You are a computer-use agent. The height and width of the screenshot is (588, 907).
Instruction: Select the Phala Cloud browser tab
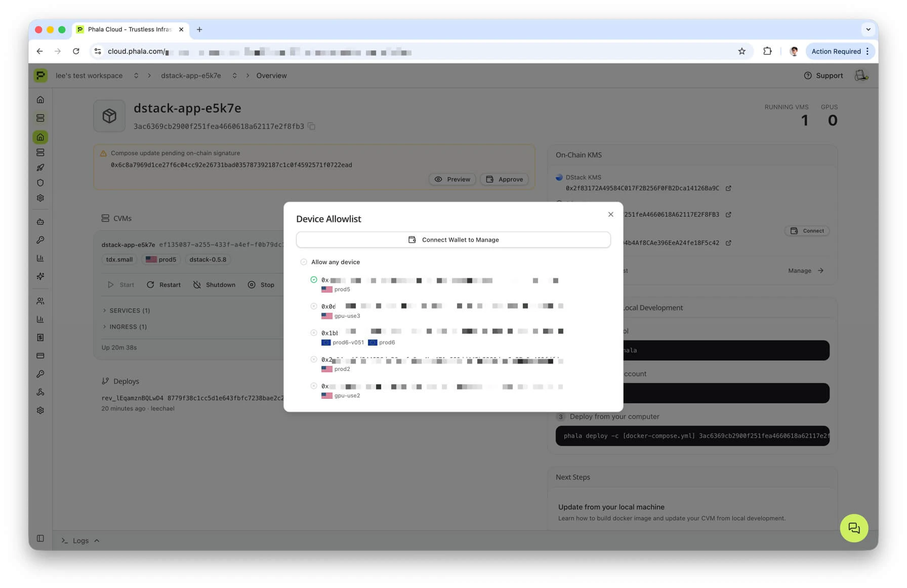[130, 29]
